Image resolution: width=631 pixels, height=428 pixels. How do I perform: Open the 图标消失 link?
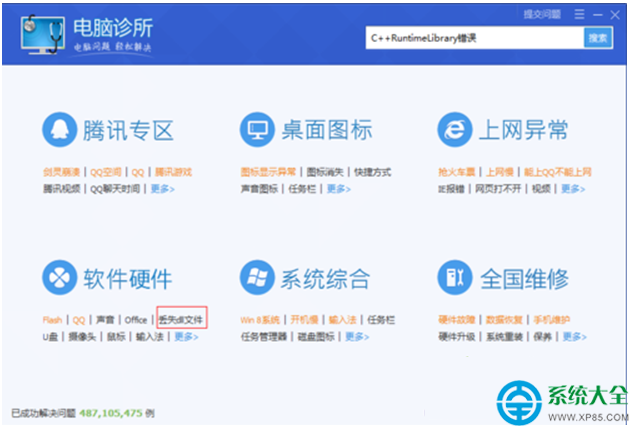325,173
